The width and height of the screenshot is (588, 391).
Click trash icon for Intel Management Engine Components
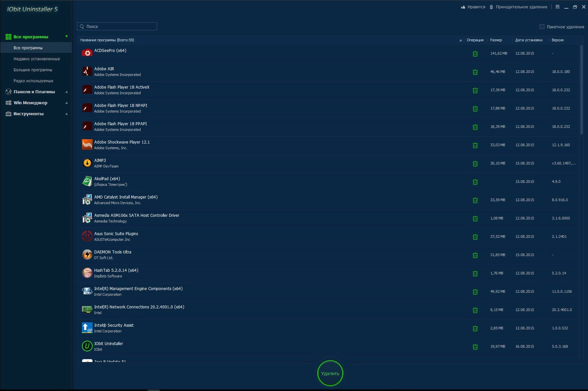pyautogui.click(x=475, y=292)
